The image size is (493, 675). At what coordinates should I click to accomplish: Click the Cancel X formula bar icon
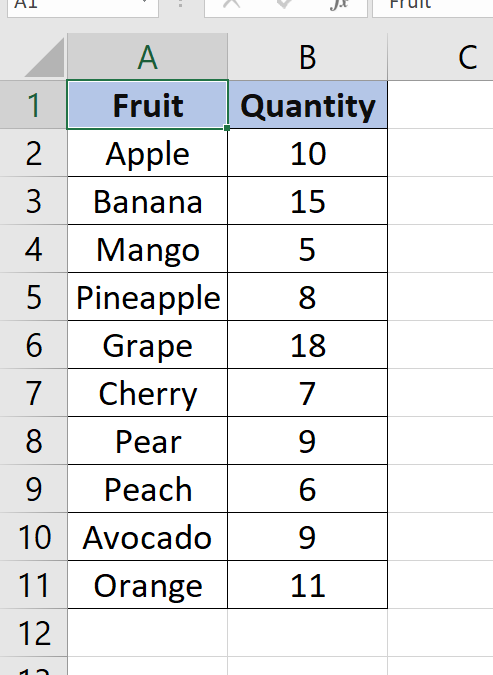coord(232,4)
